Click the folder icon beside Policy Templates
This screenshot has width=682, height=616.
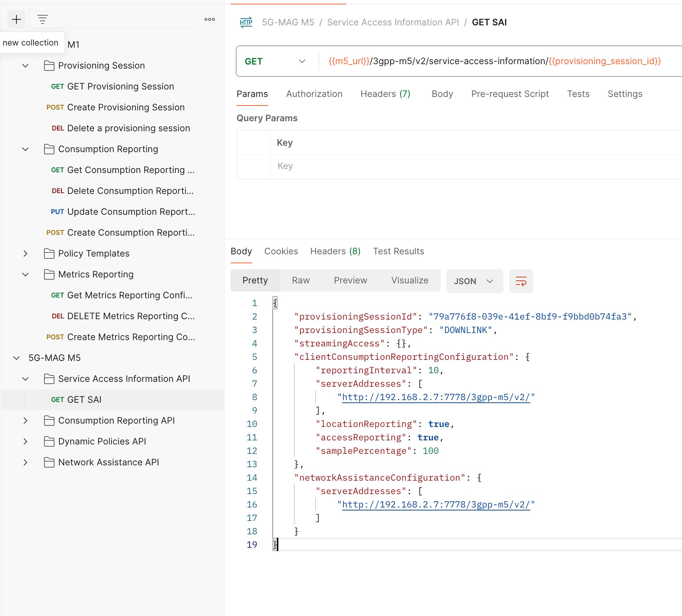(x=49, y=253)
